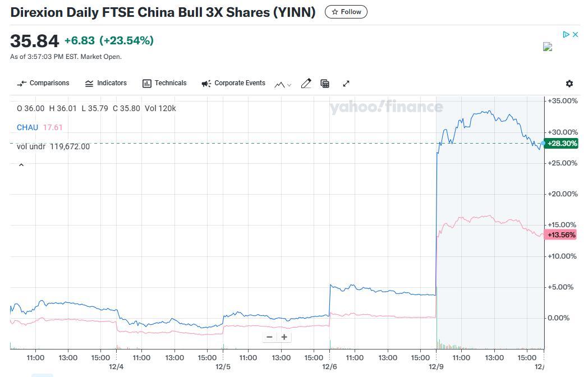Image resolution: width=588 pixels, height=377 pixels.
Task: Click the AdChoices triangle icon
Action: point(566,35)
